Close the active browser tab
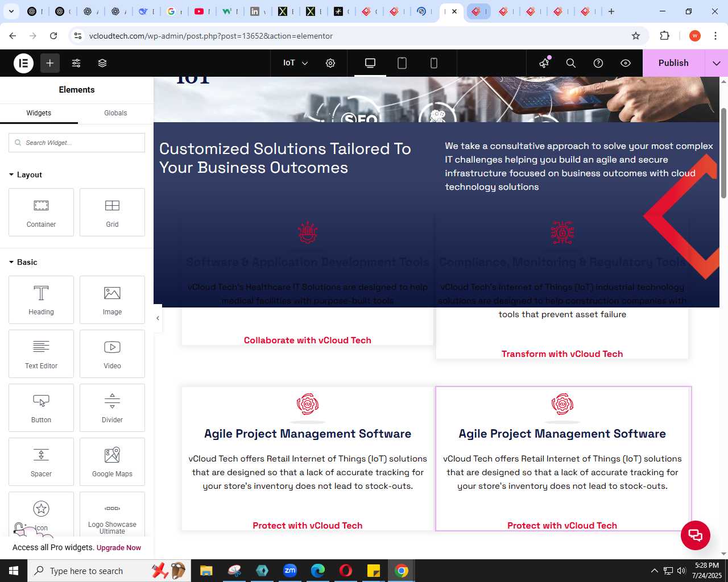Screen dimensions: 728x582 (454, 11)
